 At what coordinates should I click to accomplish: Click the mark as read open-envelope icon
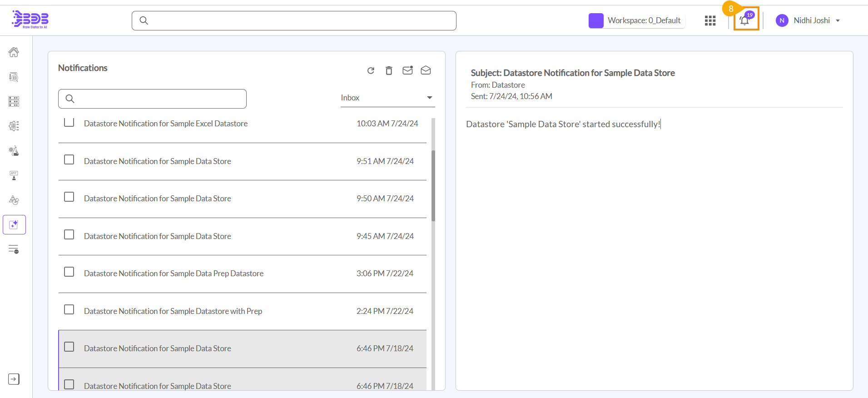click(426, 70)
